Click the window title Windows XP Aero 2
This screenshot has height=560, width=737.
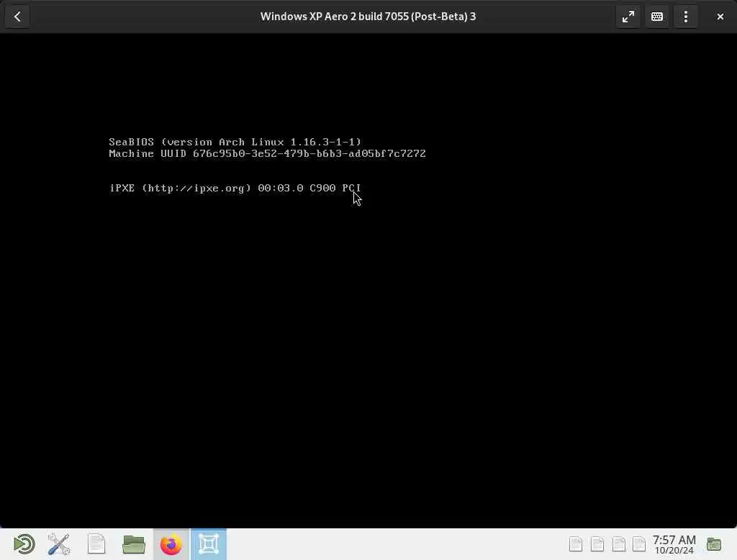coord(368,17)
